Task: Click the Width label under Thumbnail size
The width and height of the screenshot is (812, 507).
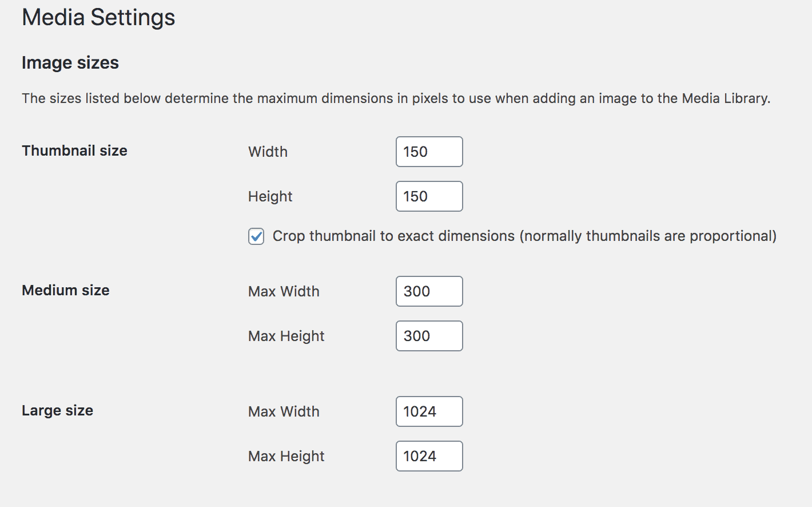Action: [x=268, y=152]
